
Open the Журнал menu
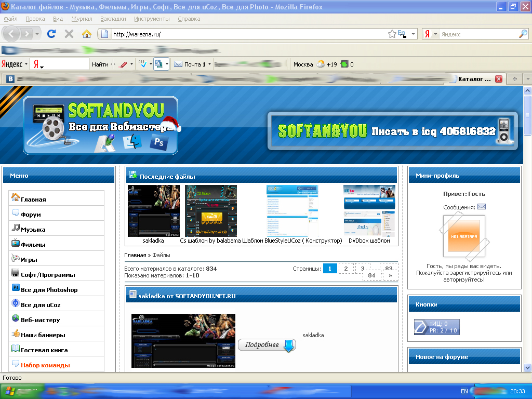[82, 19]
